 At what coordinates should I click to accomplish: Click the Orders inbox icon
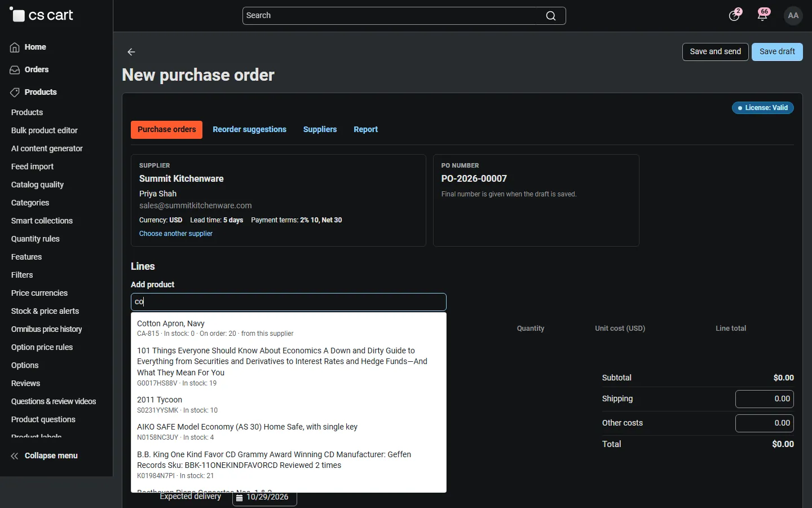pos(15,70)
